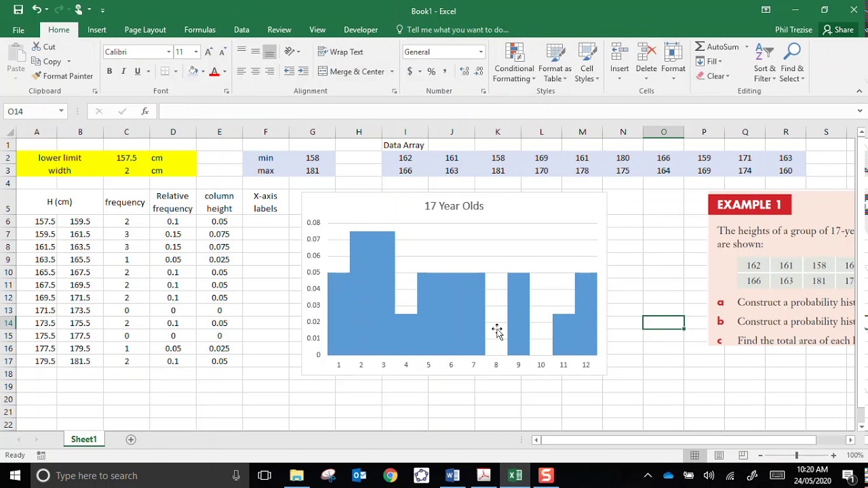Viewport: 868px width, 488px height.
Task: Open Conditional Formatting options
Action: click(x=514, y=63)
